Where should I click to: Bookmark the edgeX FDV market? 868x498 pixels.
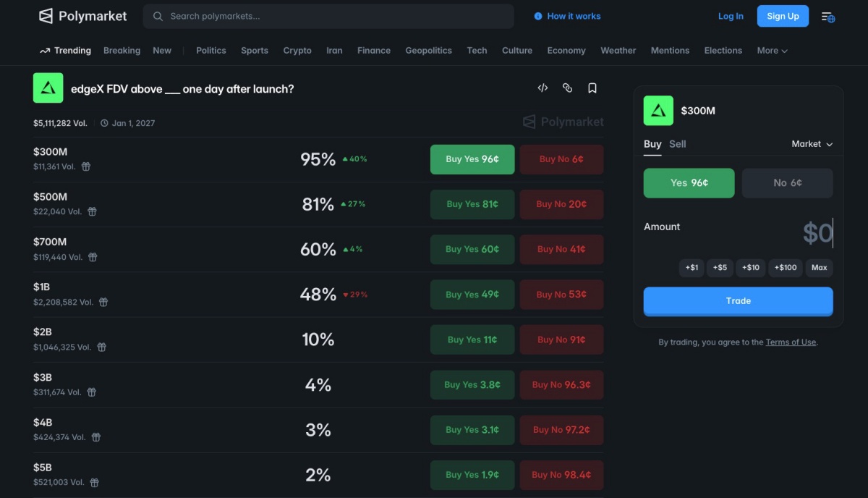pyautogui.click(x=592, y=88)
